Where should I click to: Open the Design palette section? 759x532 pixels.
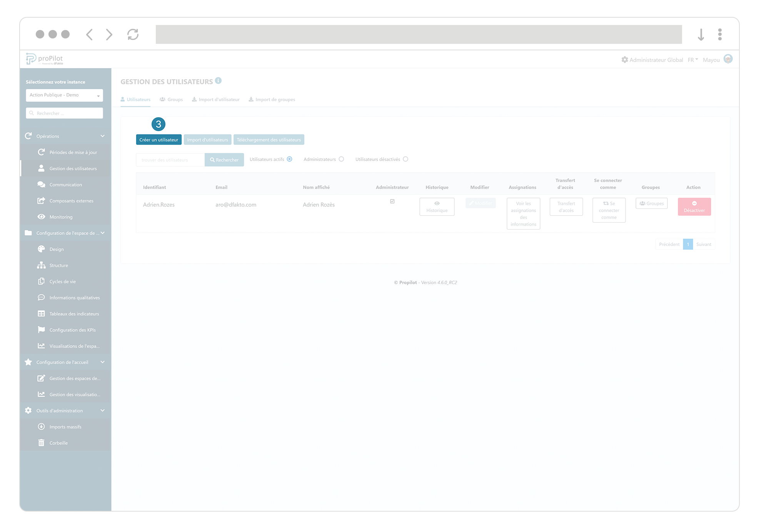tap(41, 249)
